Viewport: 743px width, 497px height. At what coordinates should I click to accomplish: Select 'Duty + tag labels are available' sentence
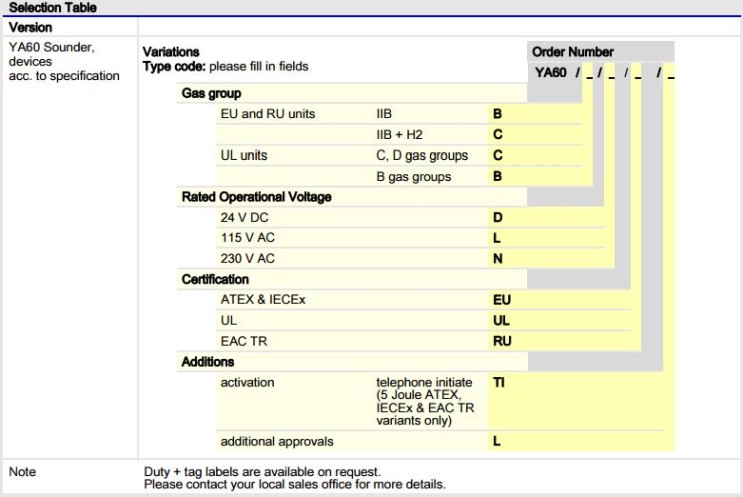click(262, 472)
